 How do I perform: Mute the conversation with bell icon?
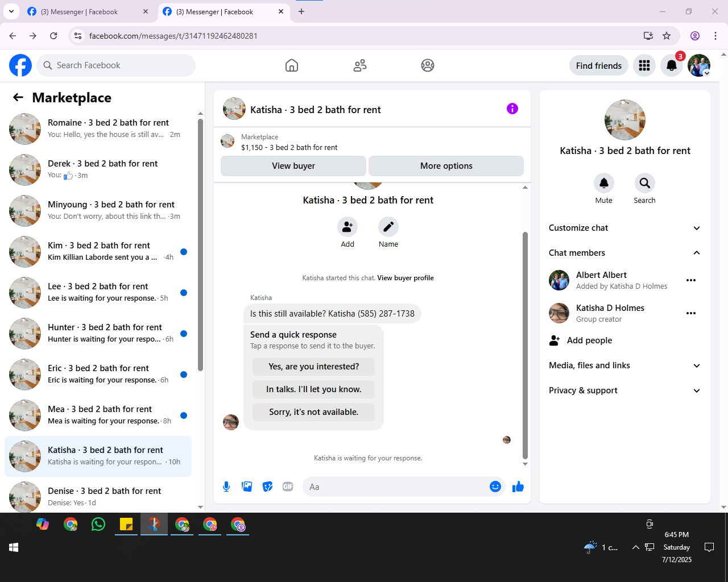tap(604, 183)
